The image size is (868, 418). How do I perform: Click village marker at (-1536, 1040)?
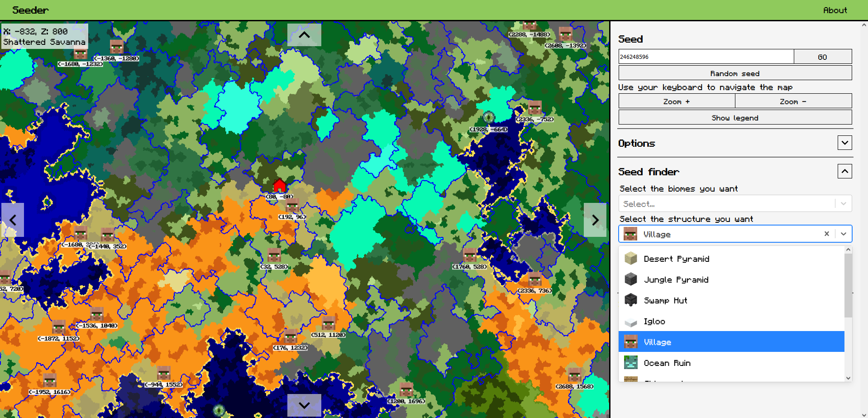(x=97, y=314)
